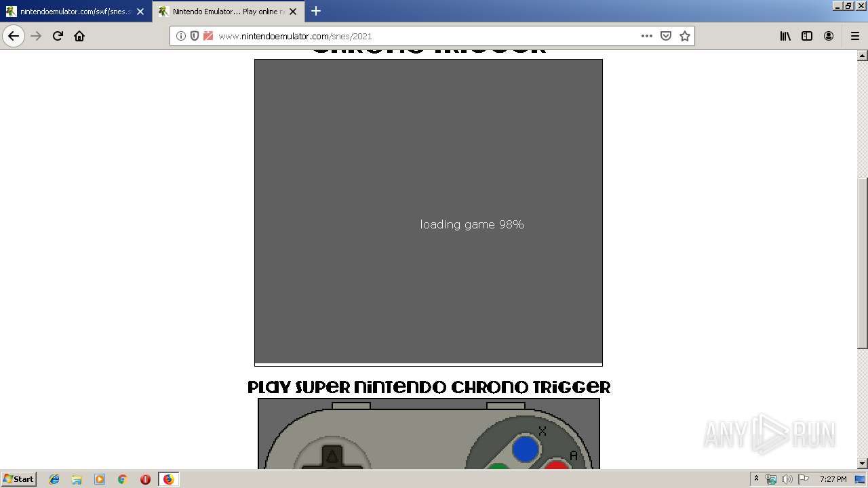Click the blocked plugin icon in address bar
The width and height of the screenshot is (868, 488).
pyautogui.click(x=208, y=36)
